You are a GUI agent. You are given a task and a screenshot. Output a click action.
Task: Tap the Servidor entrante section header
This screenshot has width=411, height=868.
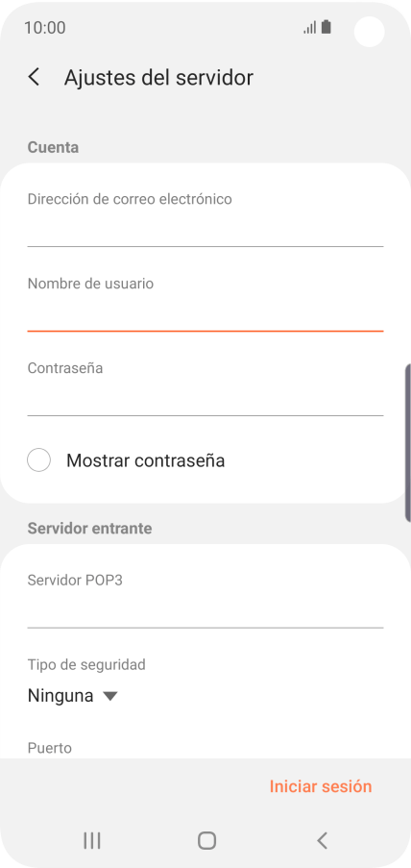pos(89,528)
